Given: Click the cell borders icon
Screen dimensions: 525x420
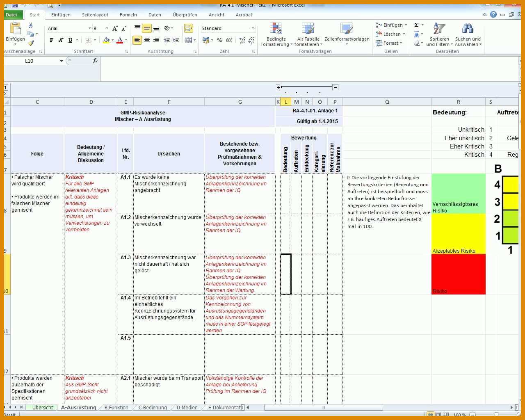Looking at the screenshot, I should [x=88, y=40].
